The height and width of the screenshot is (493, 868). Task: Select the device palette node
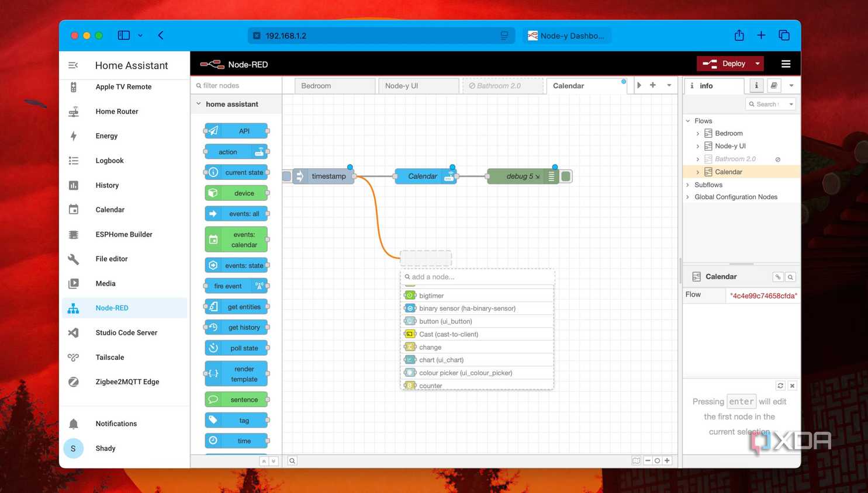[236, 193]
